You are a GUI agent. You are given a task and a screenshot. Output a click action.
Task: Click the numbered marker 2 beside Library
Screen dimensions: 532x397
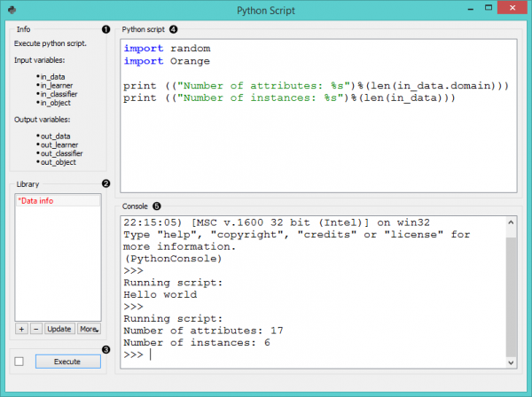pos(106,183)
